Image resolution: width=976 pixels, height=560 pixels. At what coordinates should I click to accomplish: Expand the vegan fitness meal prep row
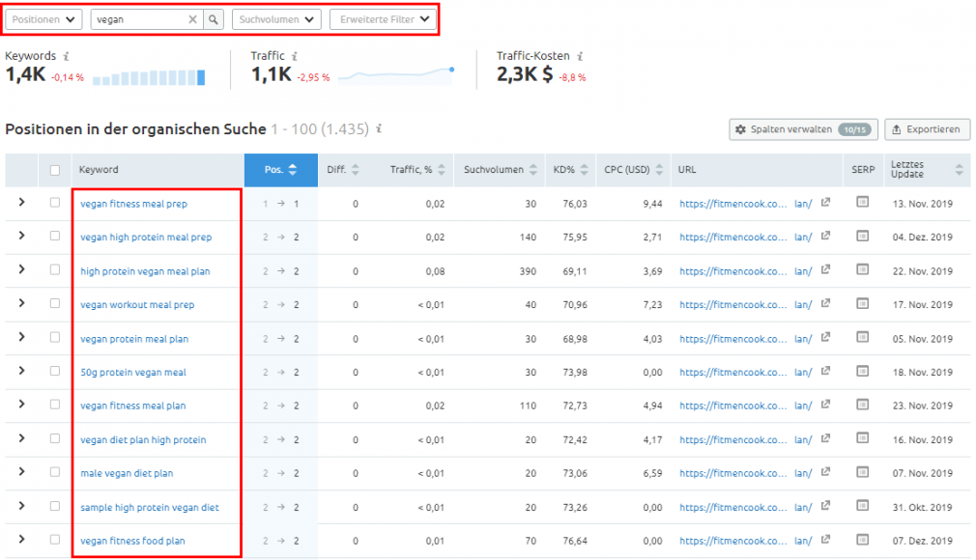point(22,202)
